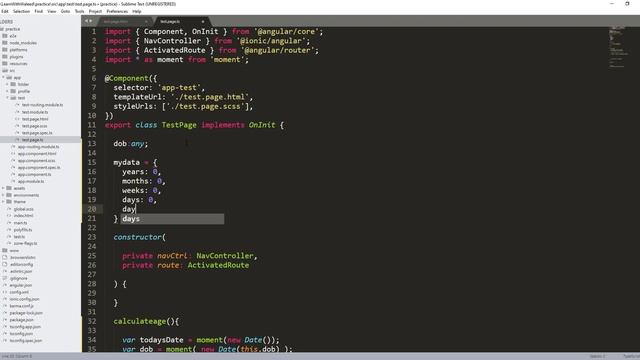
Task: Open the Project menu
Action: pos(95,11)
